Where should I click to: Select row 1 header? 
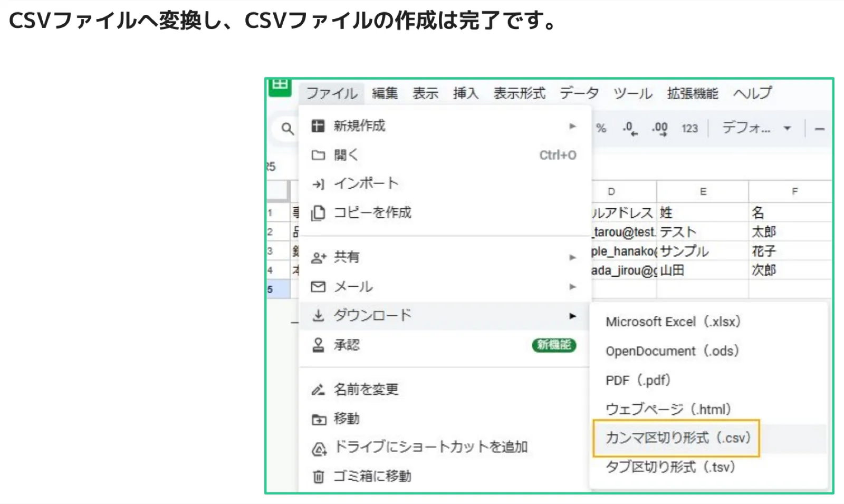tap(278, 213)
